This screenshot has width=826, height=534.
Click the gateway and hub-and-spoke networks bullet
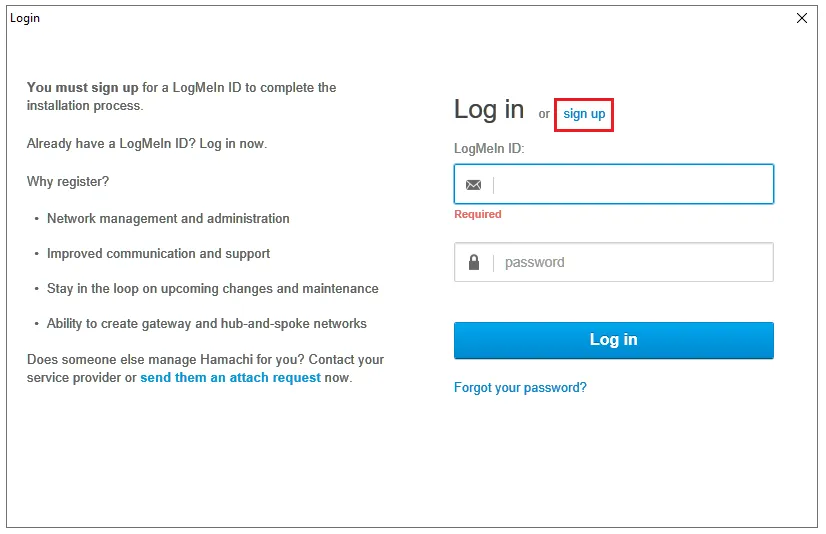tap(206, 324)
